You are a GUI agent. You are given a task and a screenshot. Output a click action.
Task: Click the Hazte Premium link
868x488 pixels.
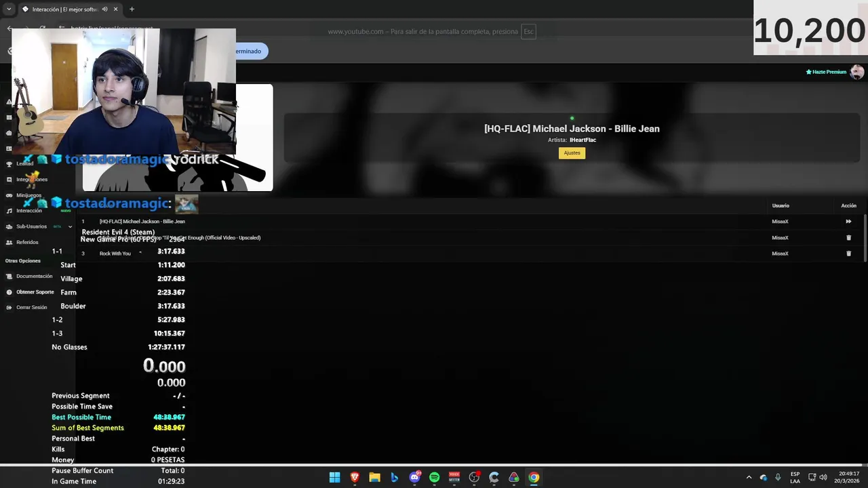[x=826, y=72]
